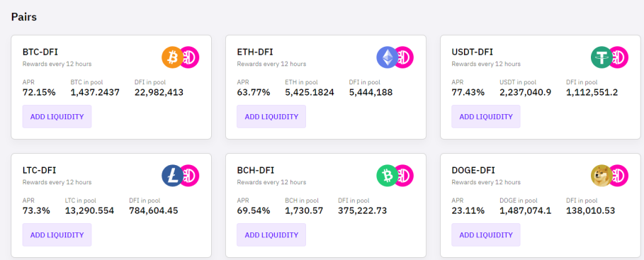This screenshot has height=260, width=644.
Task: Click the orange Bitcoin coin icon
Action: coord(172,57)
